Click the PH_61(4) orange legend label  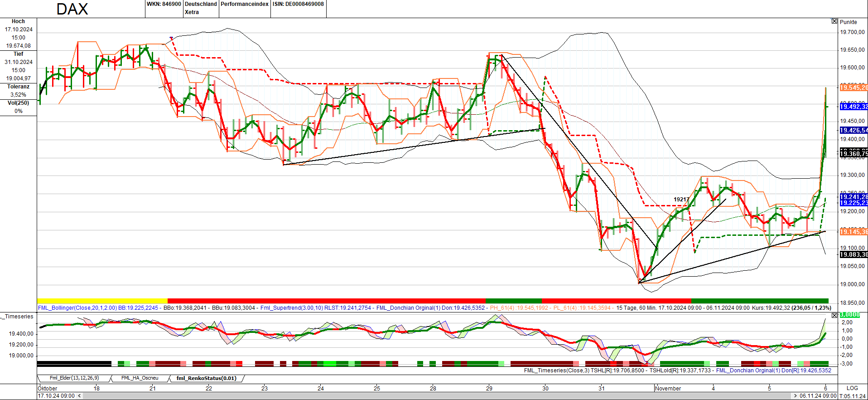[x=519, y=308]
